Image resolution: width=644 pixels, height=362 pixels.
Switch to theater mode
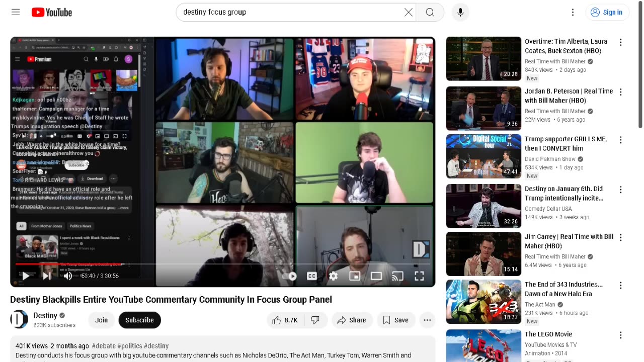click(x=376, y=276)
